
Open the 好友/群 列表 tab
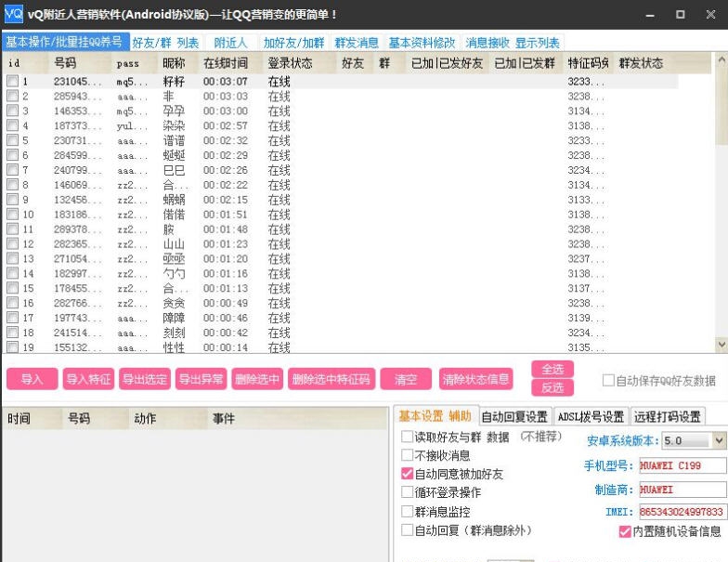pyautogui.click(x=165, y=43)
